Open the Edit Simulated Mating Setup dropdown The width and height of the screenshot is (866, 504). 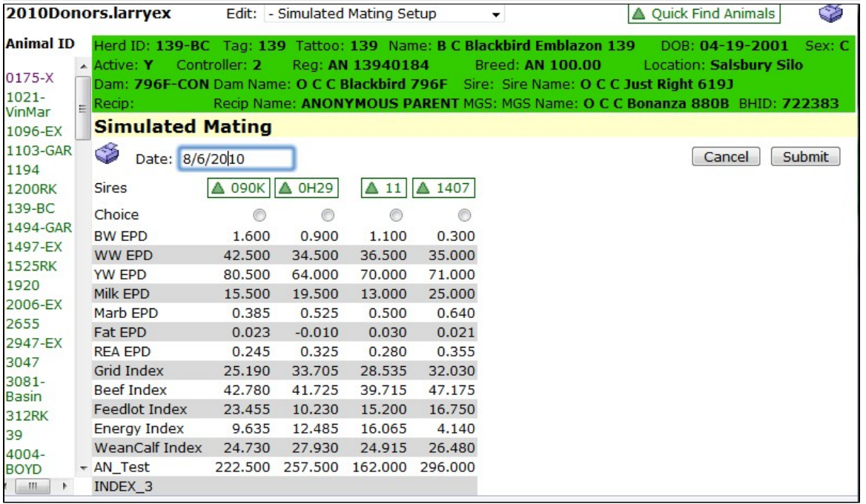[384, 14]
